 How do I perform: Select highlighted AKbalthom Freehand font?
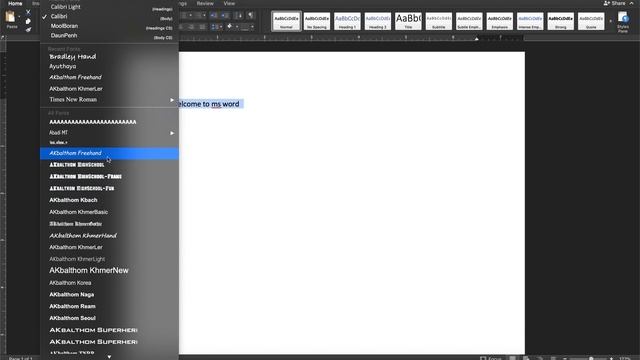point(109,153)
